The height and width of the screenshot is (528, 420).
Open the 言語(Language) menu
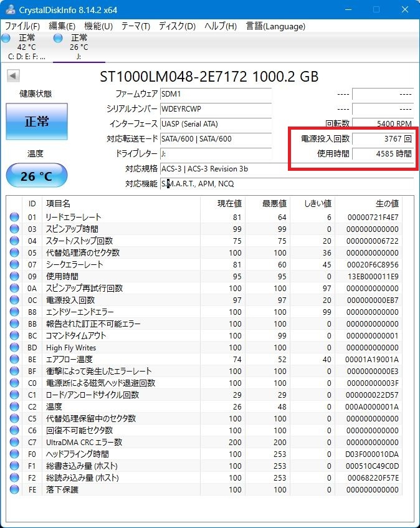point(275,26)
